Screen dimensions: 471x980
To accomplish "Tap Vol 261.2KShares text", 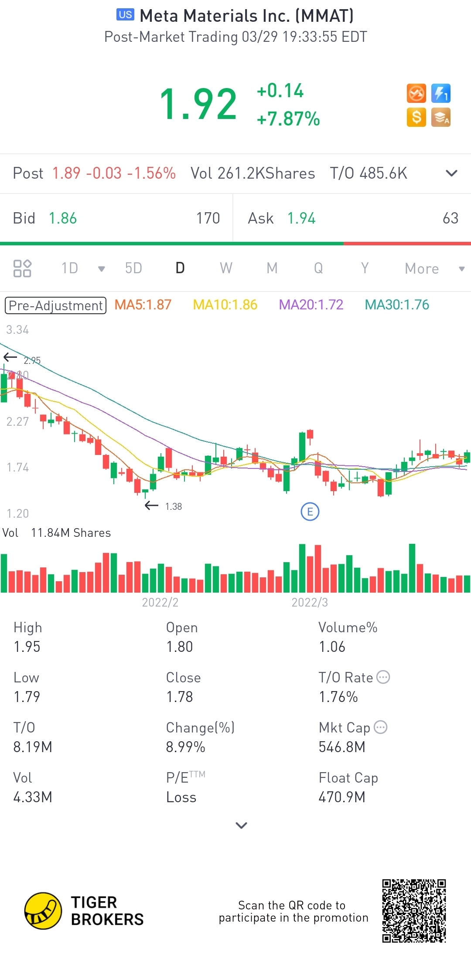I will tap(253, 173).
